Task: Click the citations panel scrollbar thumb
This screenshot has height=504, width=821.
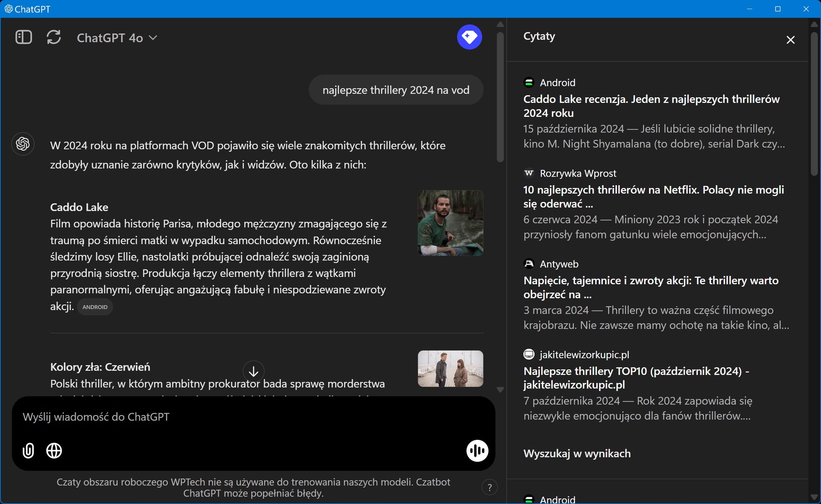Action: [x=814, y=104]
